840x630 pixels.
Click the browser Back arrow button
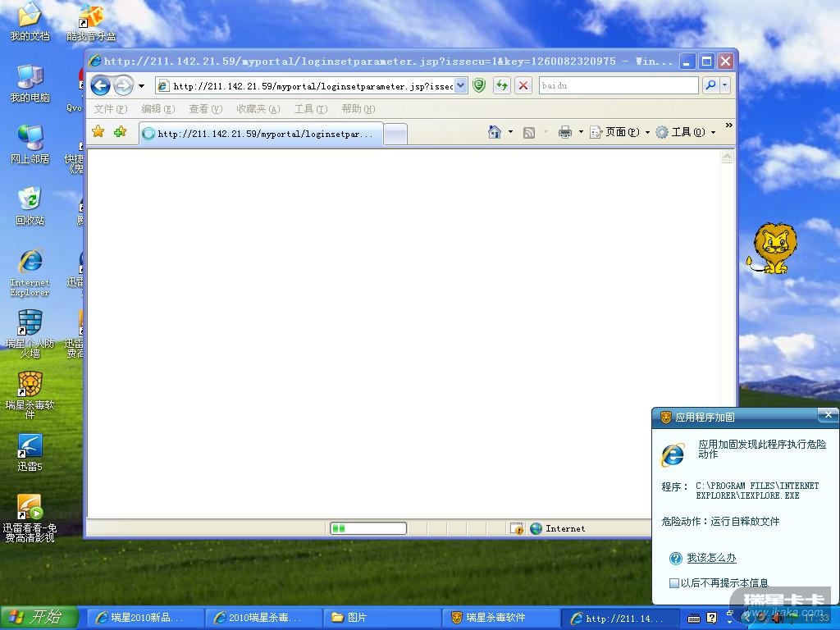pyautogui.click(x=100, y=85)
